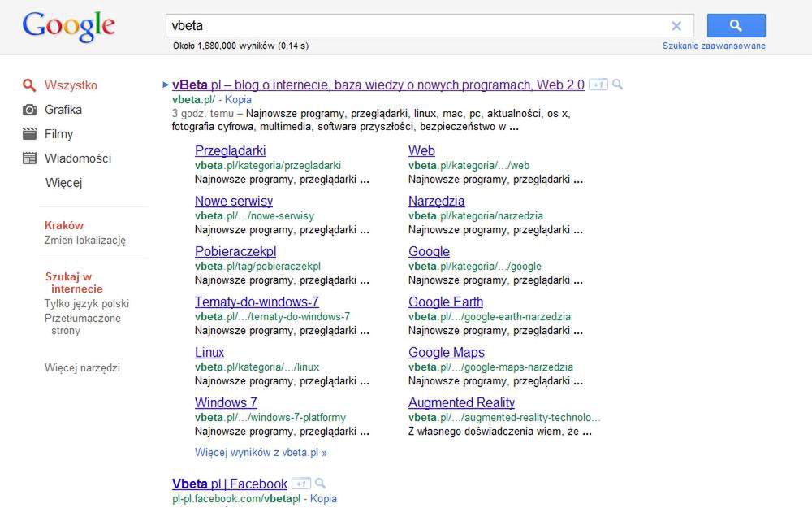
Task: Click vbeta.pl/kategoria/przegladarki URL text
Action: [268, 165]
